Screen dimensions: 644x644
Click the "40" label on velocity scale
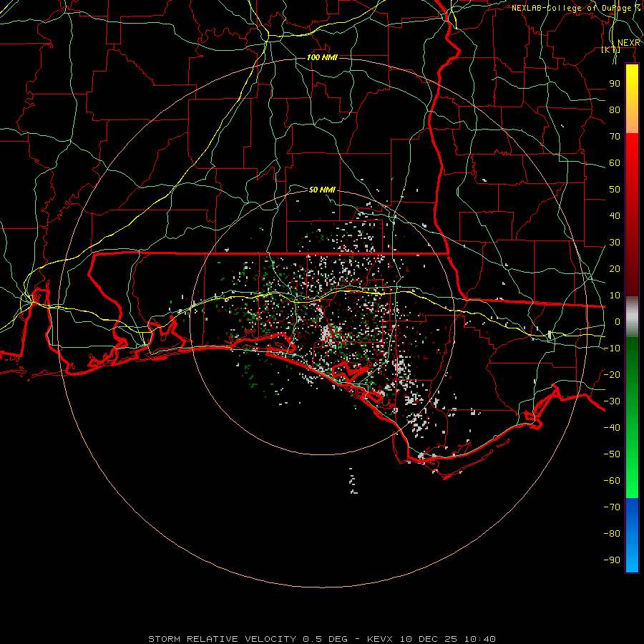[x=615, y=215]
